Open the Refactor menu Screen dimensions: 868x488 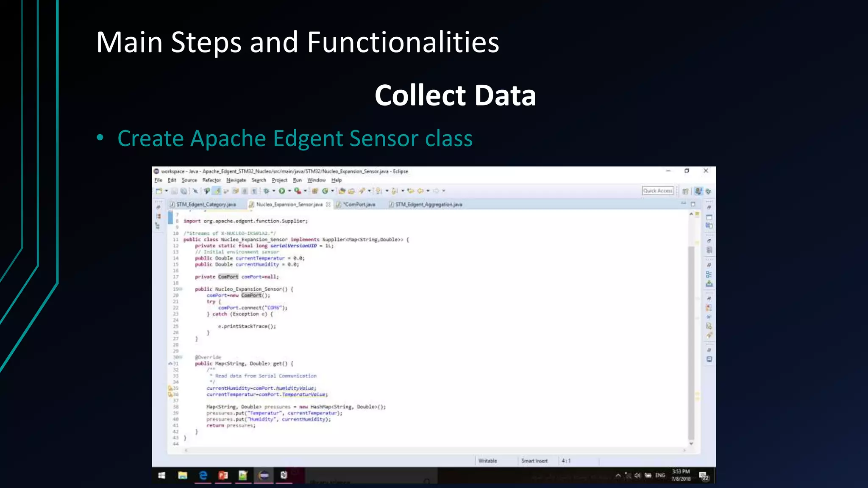tap(211, 180)
